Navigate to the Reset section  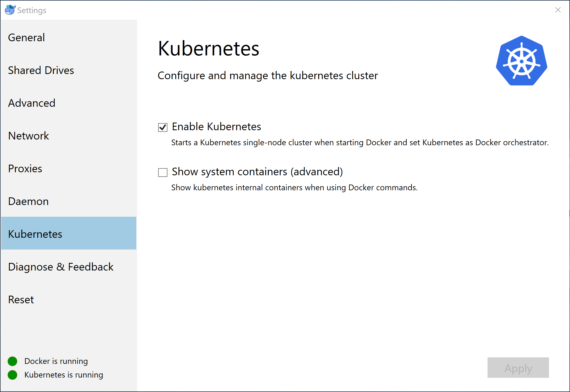pos(21,299)
